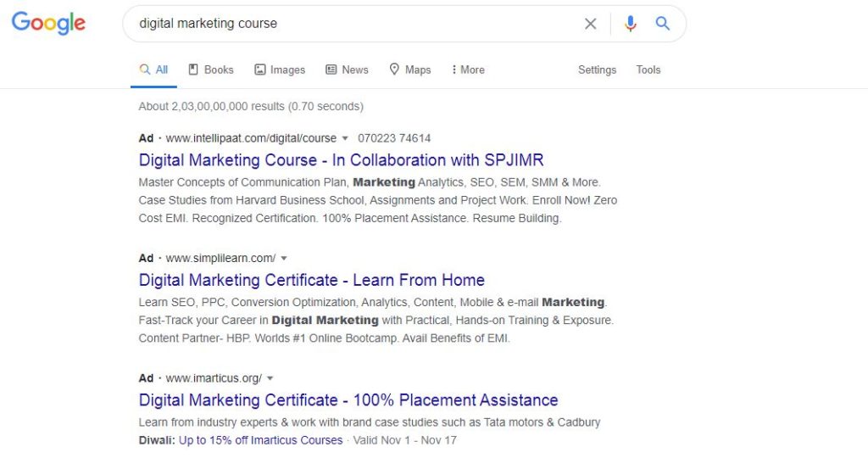Open Digital Marketing Course SPJIMR ad link
The height and width of the screenshot is (458, 868).
341,160
